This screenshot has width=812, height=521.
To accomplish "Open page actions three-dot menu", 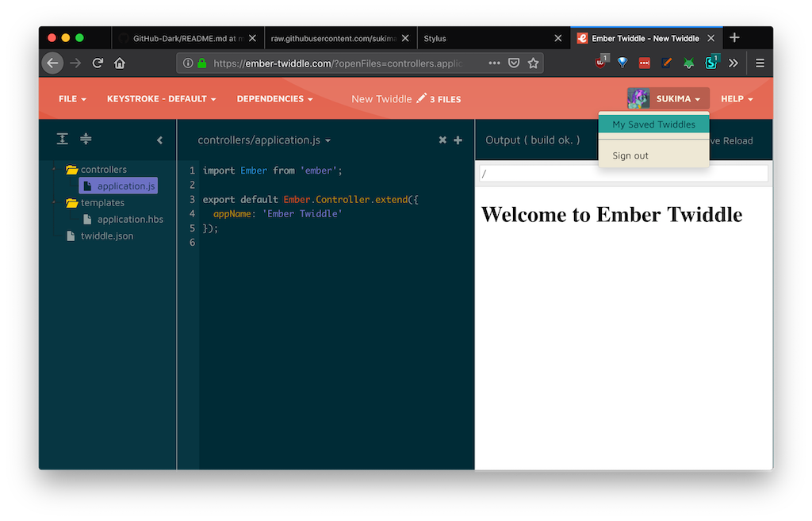I will [x=494, y=63].
